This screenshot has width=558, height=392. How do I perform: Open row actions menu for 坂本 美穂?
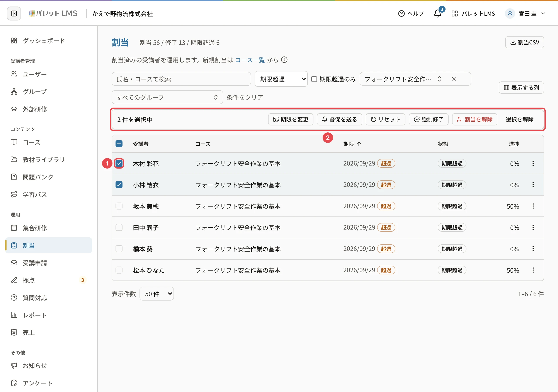click(x=533, y=206)
